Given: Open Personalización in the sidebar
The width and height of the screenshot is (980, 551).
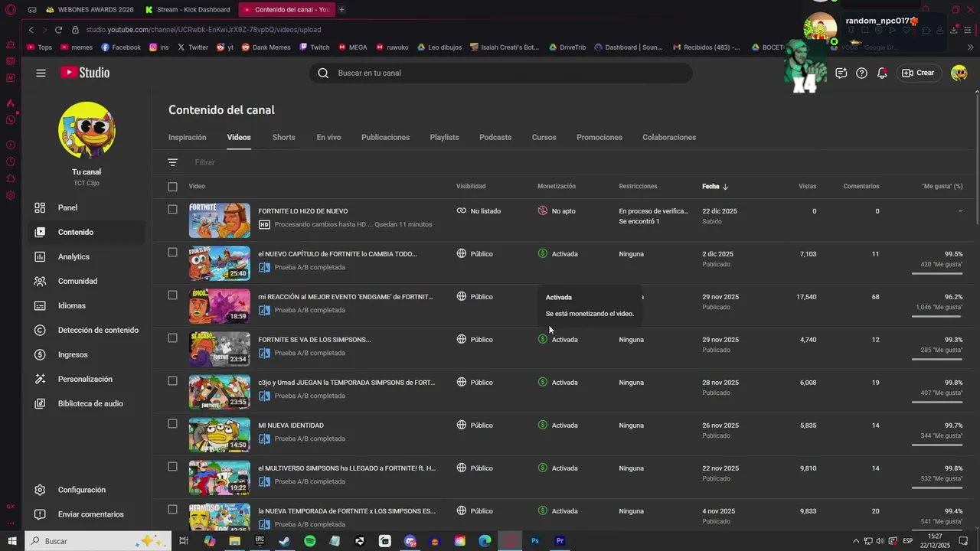Looking at the screenshot, I should point(85,379).
